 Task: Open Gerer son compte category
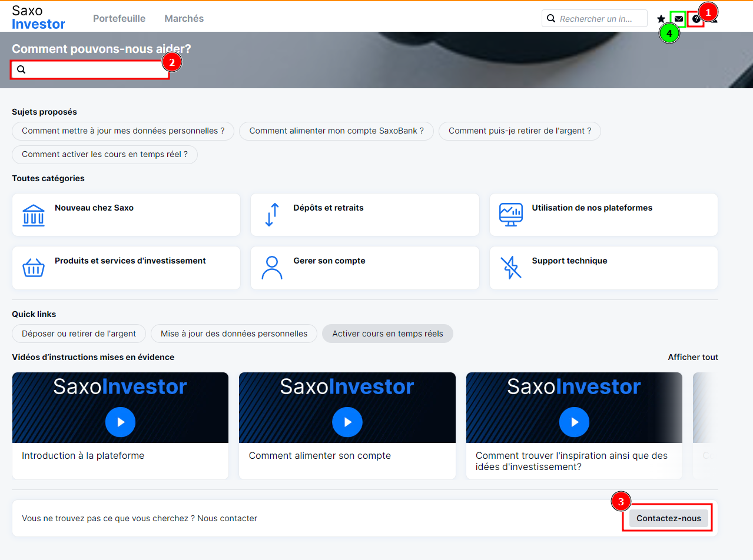click(365, 268)
